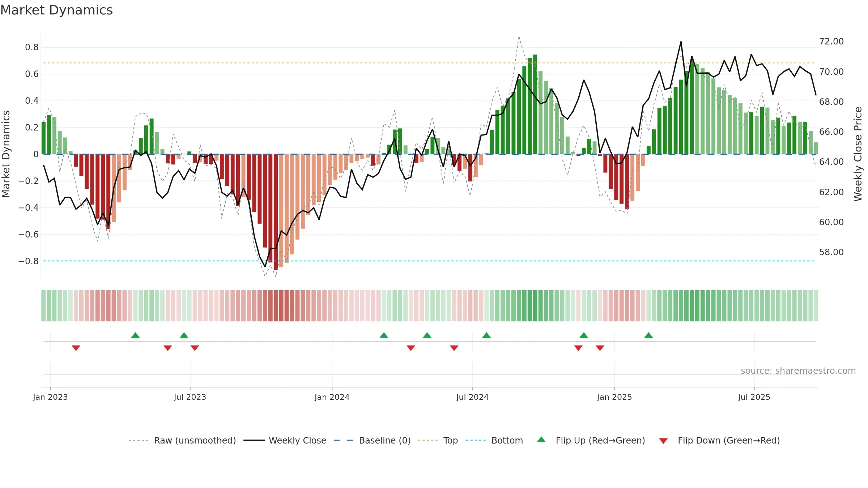This screenshot has height=488, width=868.
Task: Toggle the Raw (unsmoothed) legend entry
Action: pos(182,440)
